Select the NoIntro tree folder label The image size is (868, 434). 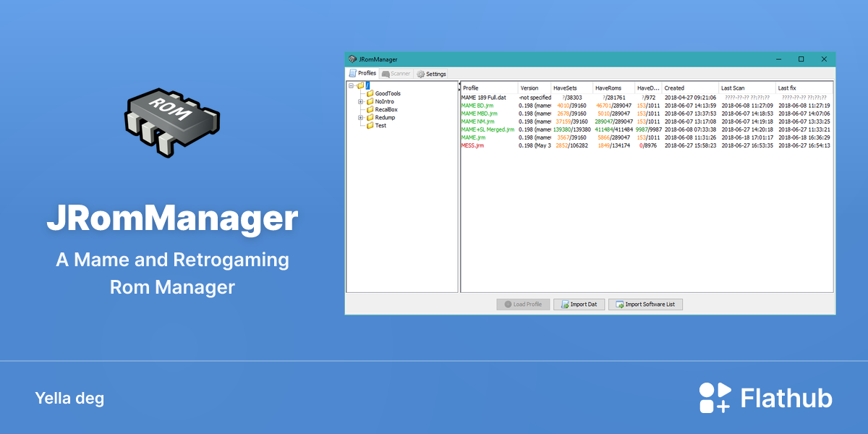click(385, 101)
